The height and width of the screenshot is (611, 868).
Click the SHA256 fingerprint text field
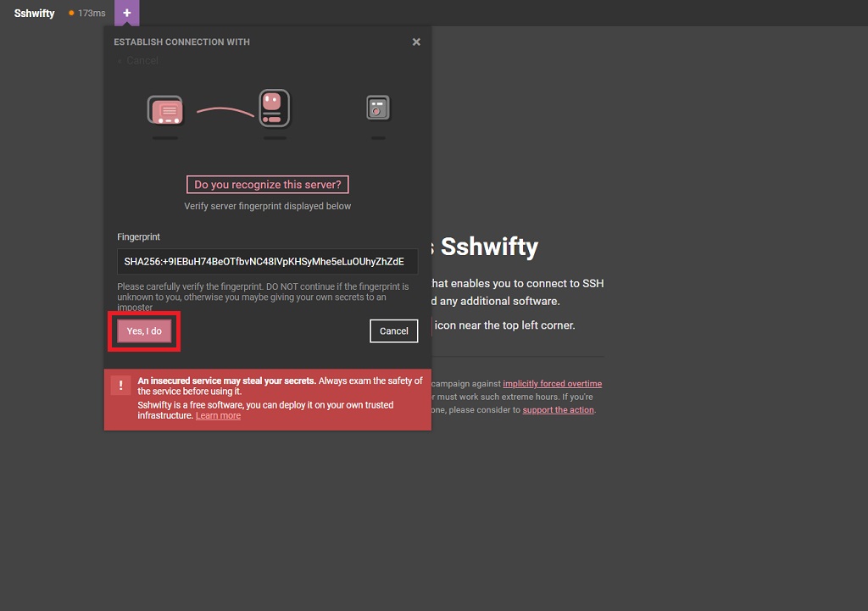point(267,261)
